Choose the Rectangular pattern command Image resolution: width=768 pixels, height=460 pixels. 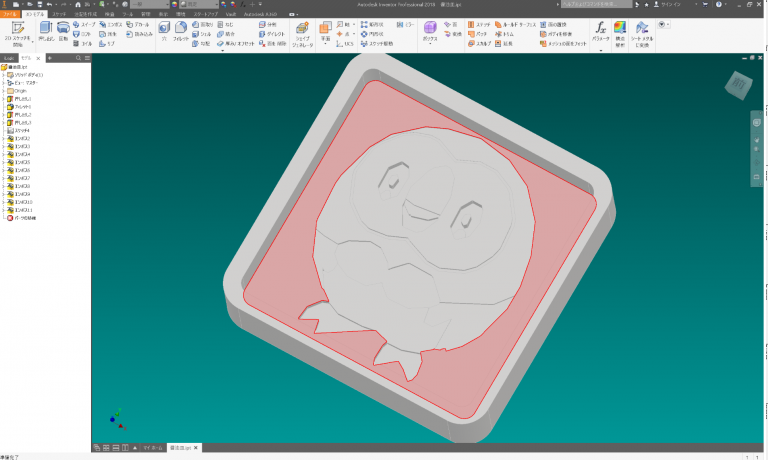[x=372, y=24]
